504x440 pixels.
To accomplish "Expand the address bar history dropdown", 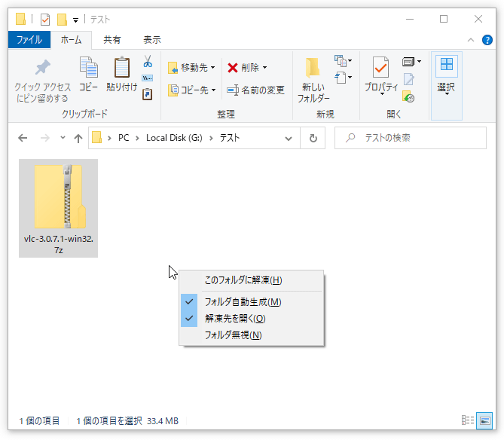I will (x=289, y=138).
